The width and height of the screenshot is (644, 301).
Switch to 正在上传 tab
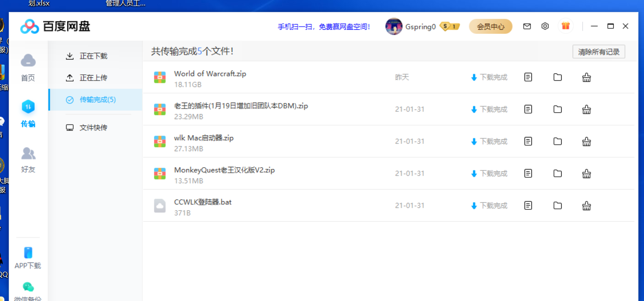click(93, 78)
